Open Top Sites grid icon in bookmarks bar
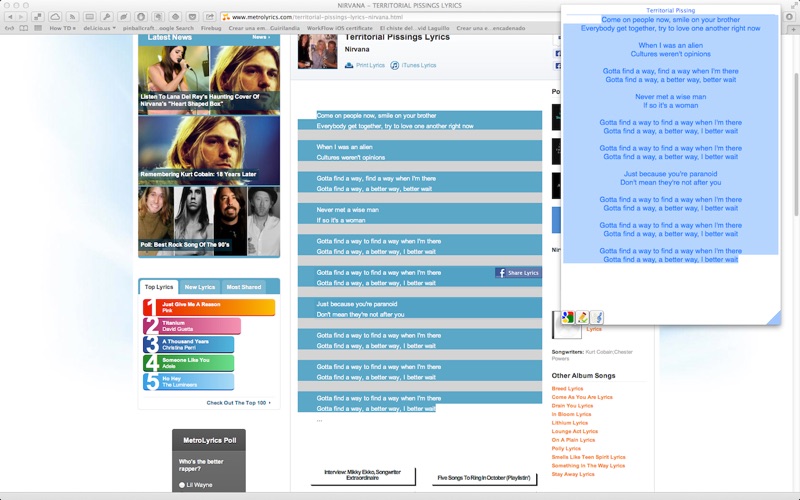Viewport: 800px width, 500px height. tap(38, 28)
